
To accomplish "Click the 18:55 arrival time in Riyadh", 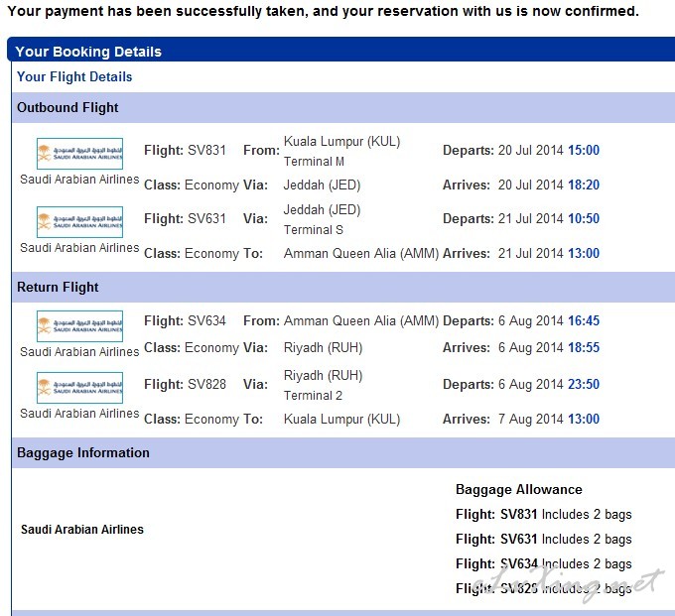I will point(584,347).
